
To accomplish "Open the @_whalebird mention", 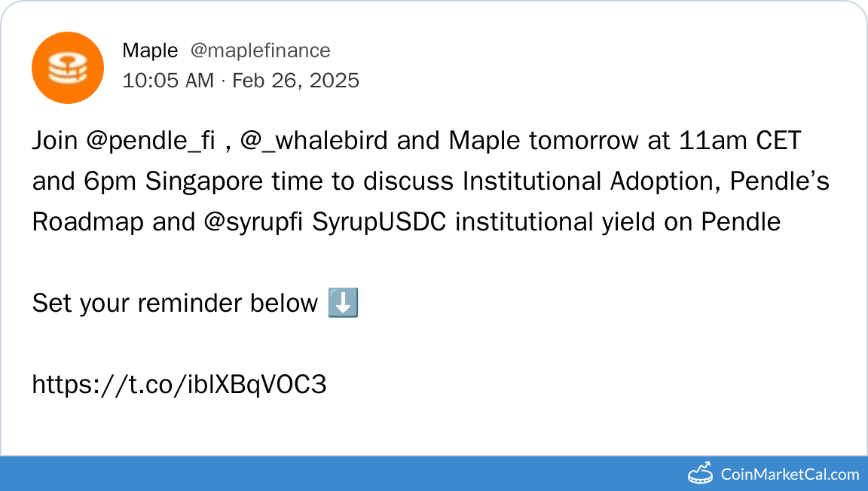I will pyautogui.click(x=315, y=141).
